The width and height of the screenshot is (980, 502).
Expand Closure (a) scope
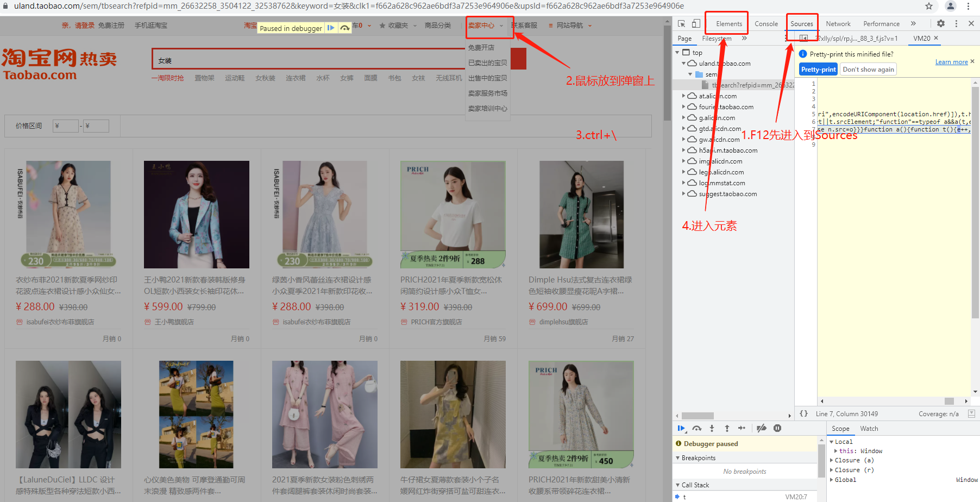coord(831,461)
